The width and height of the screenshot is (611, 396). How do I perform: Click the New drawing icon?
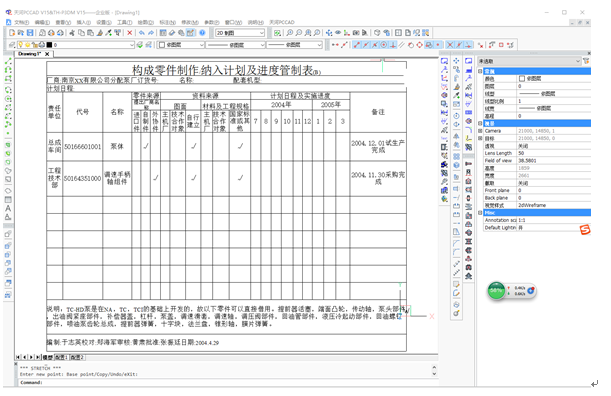pyautogui.click(x=12, y=33)
